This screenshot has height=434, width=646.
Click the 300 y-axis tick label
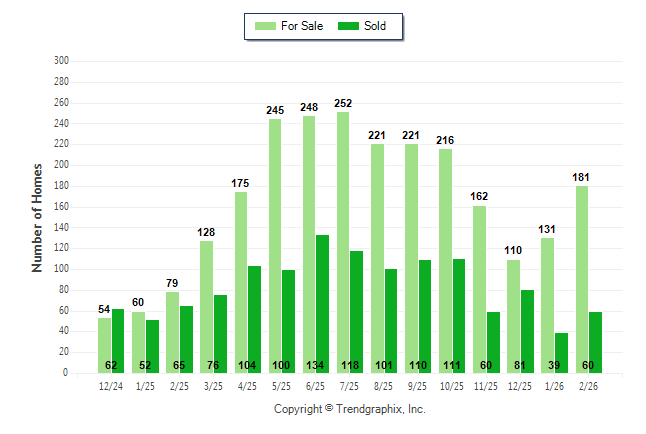(60, 61)
